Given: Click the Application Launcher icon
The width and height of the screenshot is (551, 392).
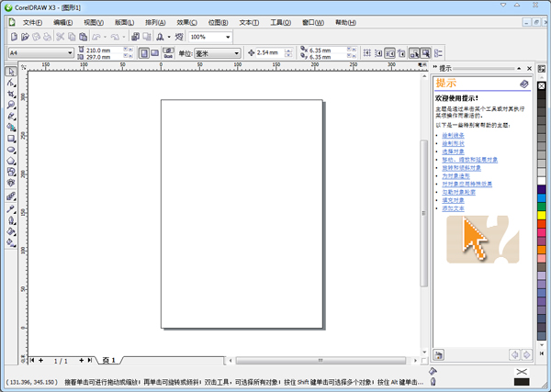Looking at the screenshot, I should coord(160,37).
